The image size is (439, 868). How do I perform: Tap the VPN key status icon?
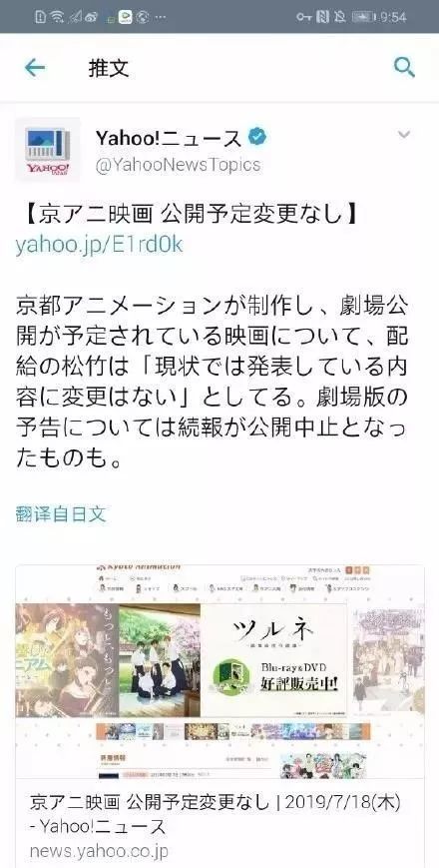click(x=304, y=17)
